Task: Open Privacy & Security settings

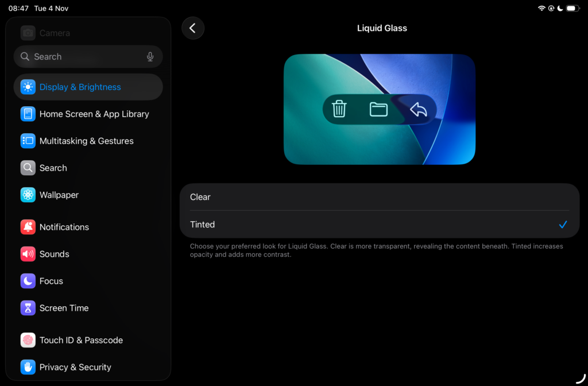Action: point(75,367)
